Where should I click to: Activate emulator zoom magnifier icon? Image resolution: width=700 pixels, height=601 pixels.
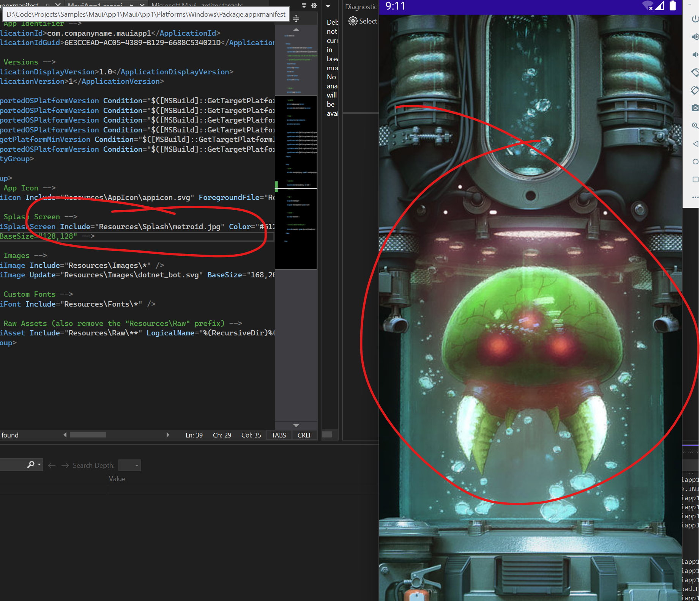695,126
